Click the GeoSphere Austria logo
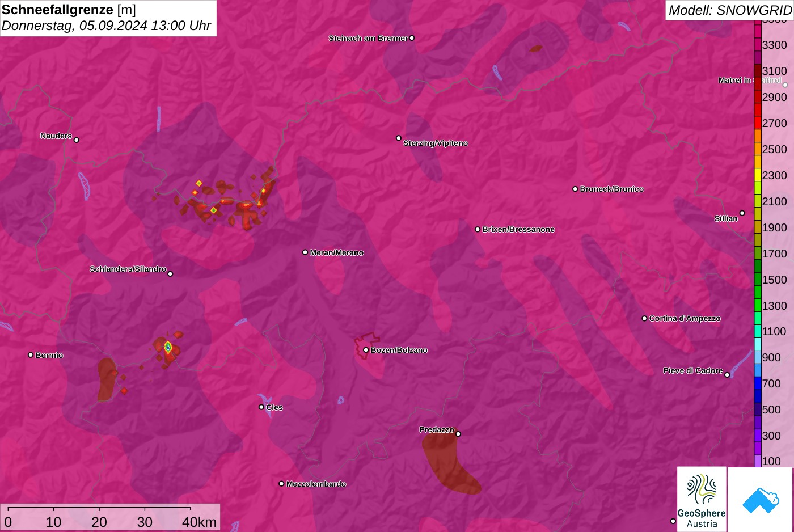 pos(702,499)
